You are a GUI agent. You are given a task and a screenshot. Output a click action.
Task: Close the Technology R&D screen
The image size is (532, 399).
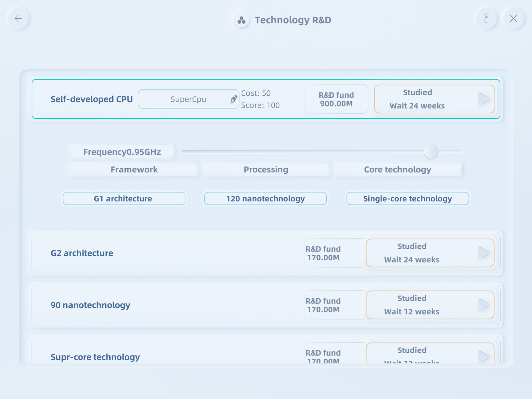(x=513, y=19)
